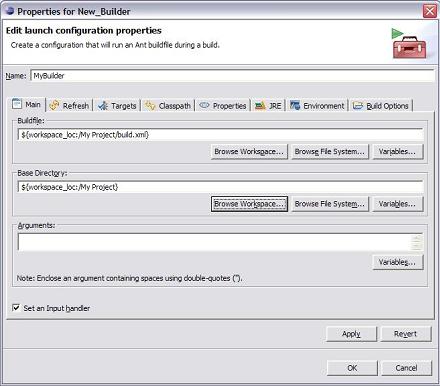This screenshot has width=440, height=386.
Task: Open the Environment tab
Action: pos(317,106)
